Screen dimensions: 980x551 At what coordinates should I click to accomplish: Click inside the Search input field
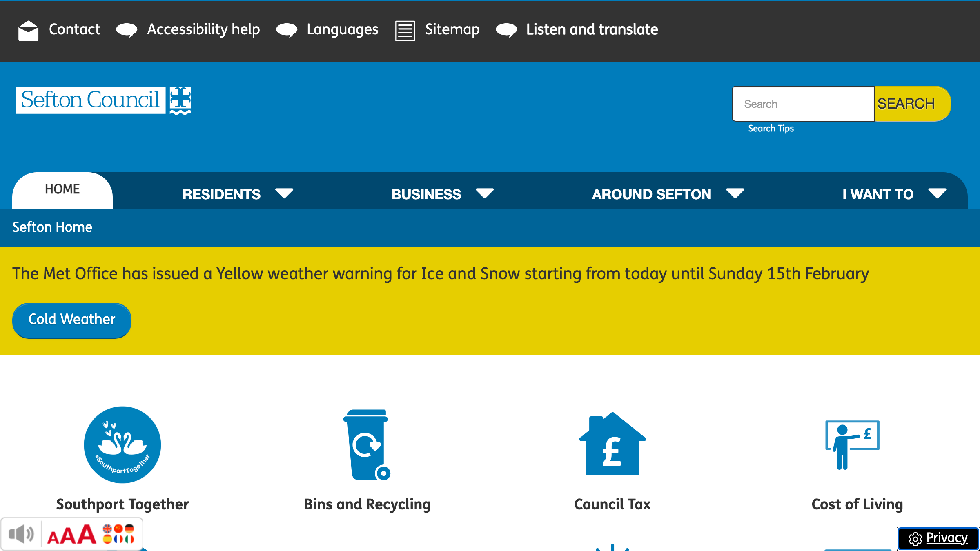click(x=802, y=104)
